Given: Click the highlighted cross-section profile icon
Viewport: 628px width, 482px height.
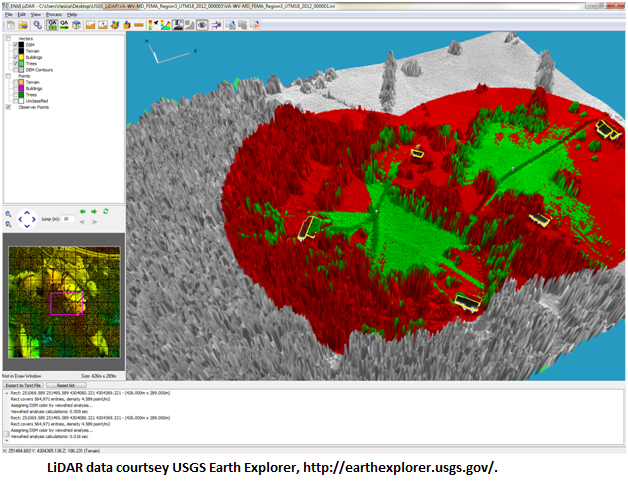Looking at the screenshot, I should tap(178, 25).
